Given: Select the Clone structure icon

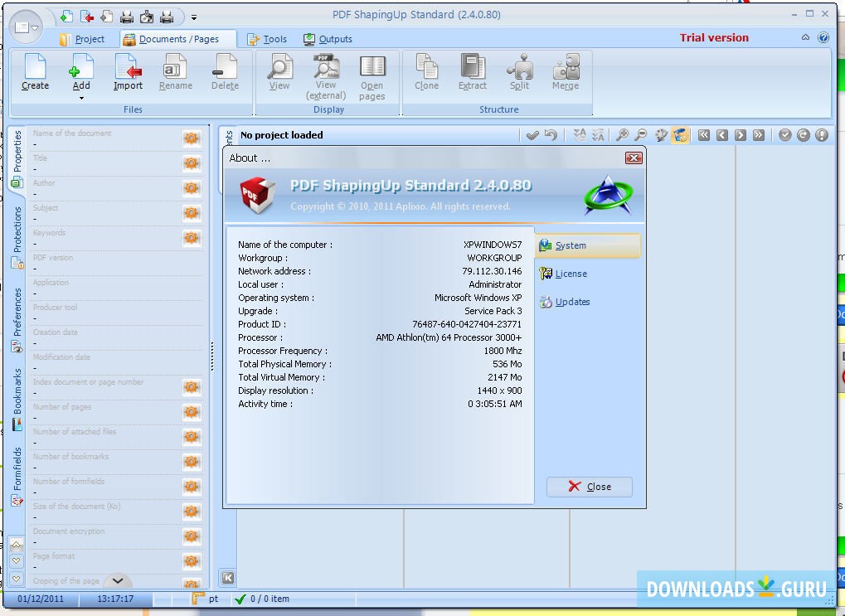Looking at the screenshot, I should [426, 72].
